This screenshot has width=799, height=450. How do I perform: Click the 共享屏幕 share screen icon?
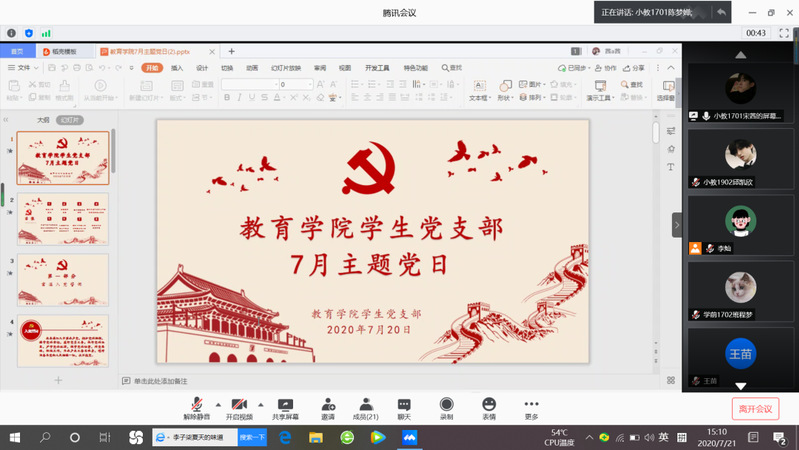[x=285, y=404]
